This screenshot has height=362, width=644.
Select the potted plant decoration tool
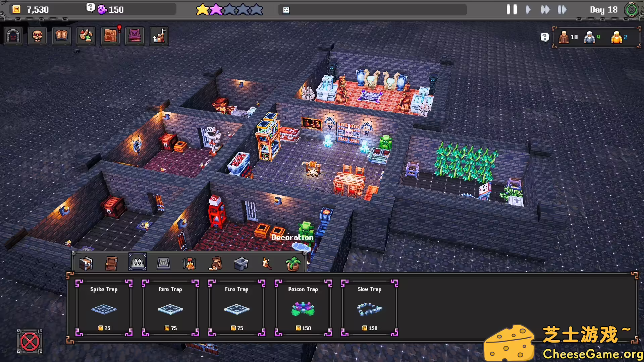click(292, 263)
